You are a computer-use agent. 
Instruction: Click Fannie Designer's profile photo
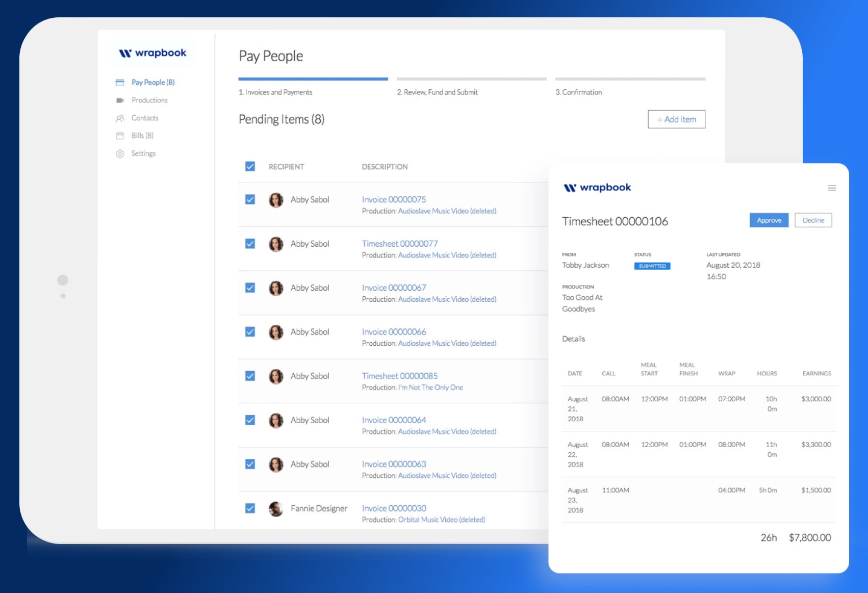click(276, 508)
